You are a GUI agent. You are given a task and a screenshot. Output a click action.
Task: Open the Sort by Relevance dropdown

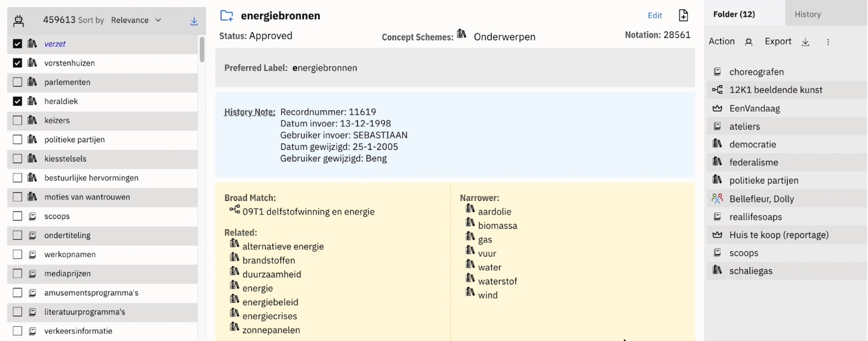pos(136,20)
